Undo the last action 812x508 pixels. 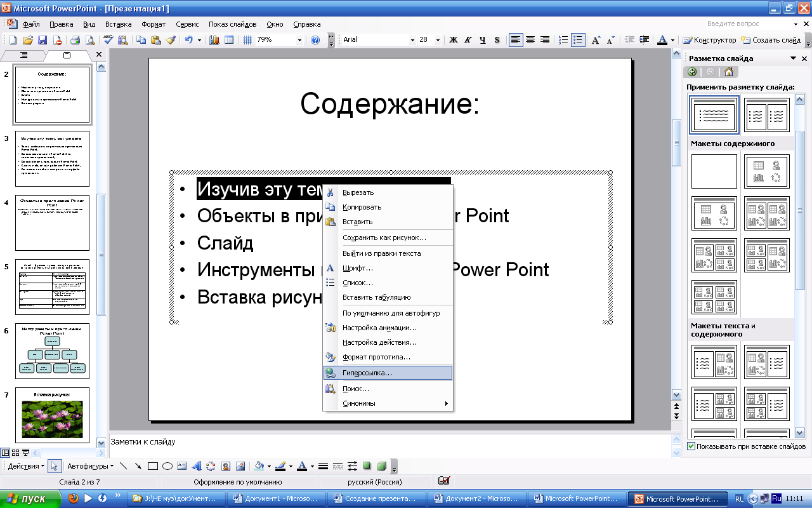[188, 40]
